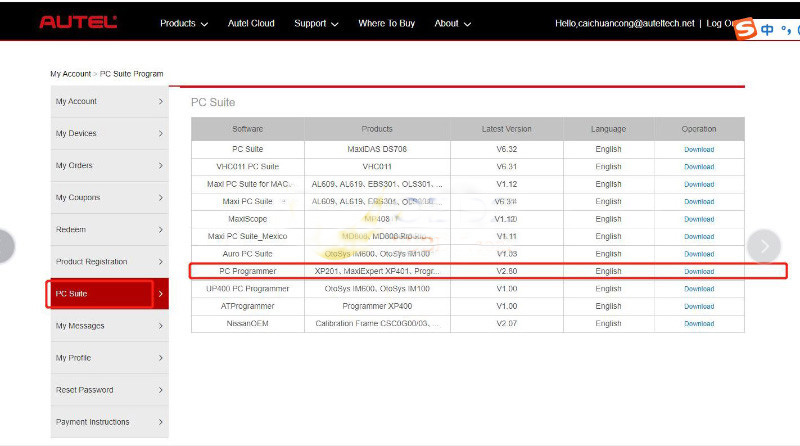Screen dimensions: 800x446
Task: Click the chevron beside My Orders
Action: pyautogui.click(x=160, y=166)
